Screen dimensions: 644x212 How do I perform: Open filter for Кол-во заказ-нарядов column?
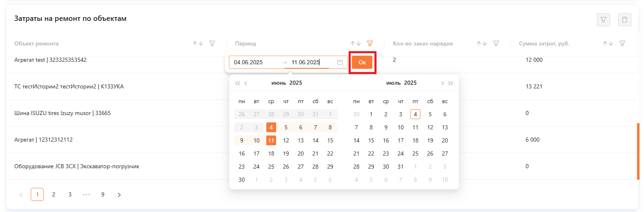coord(496,43)
